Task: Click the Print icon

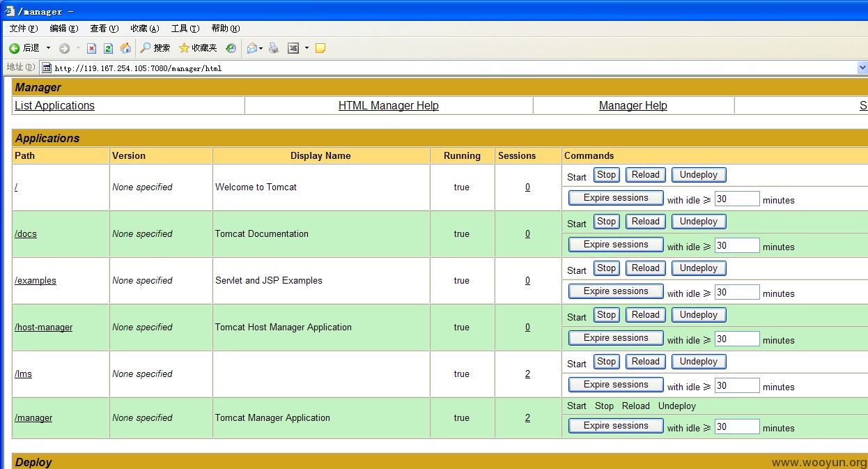Action: 274,48
